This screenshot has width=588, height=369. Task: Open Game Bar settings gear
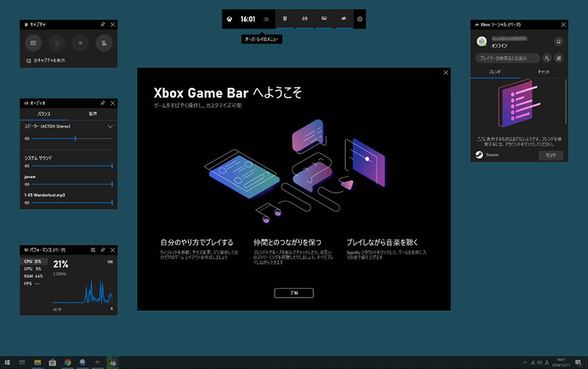click(360, 19)
